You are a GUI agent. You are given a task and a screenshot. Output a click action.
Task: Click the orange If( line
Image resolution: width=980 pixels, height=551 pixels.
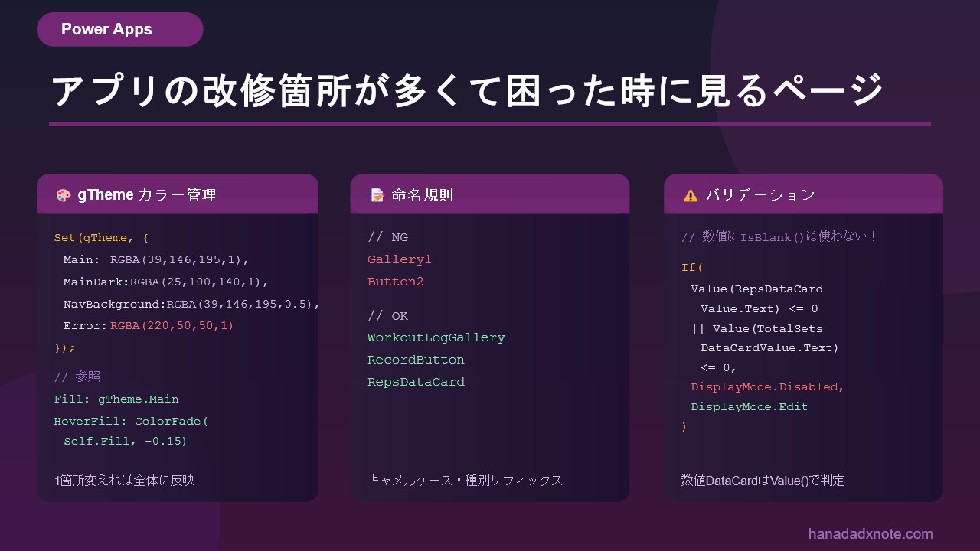(x=692, y=268)
